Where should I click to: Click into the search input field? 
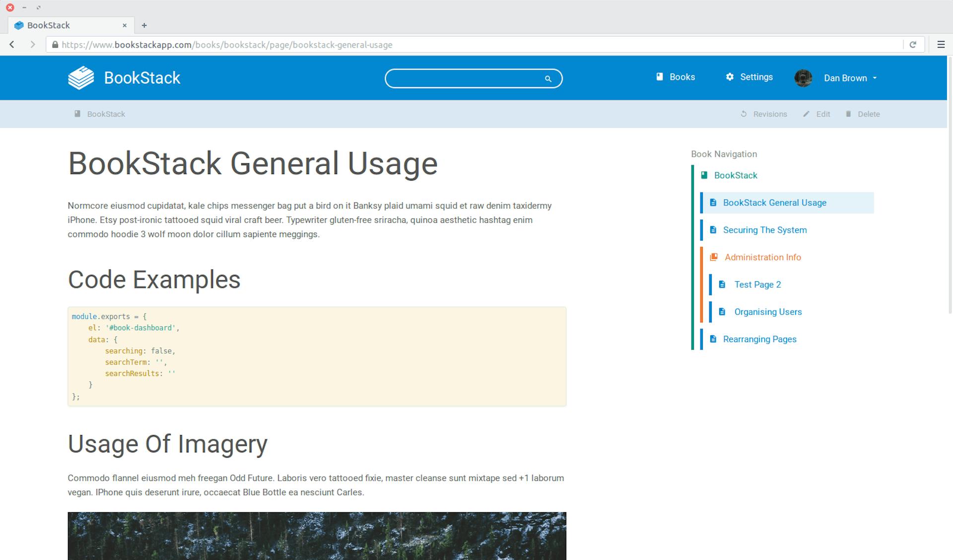467,78
